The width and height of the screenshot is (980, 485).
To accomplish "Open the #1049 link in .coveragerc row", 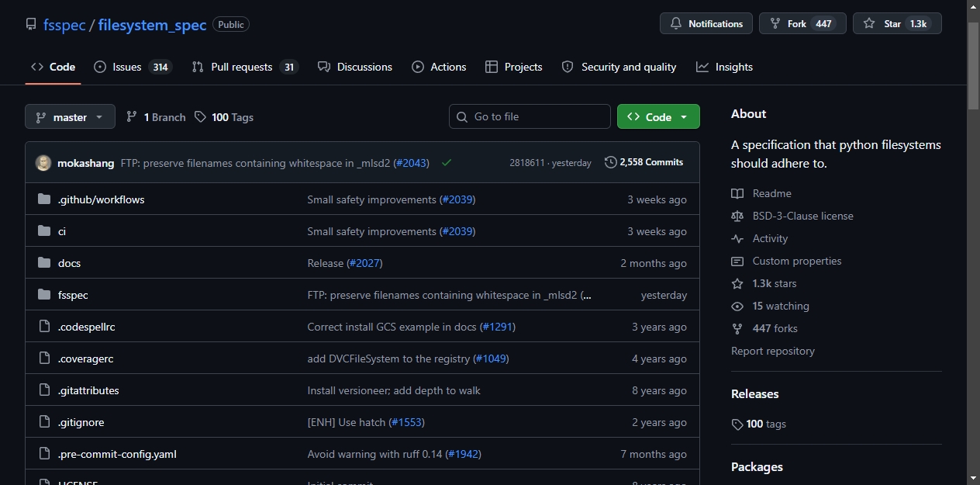I will [x=492, y=359].
